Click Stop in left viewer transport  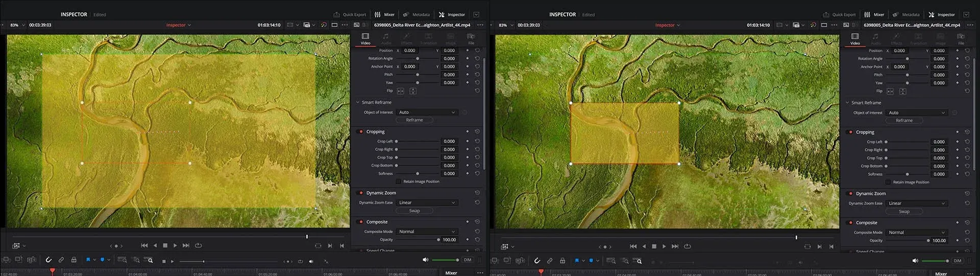tap(165, 245)
